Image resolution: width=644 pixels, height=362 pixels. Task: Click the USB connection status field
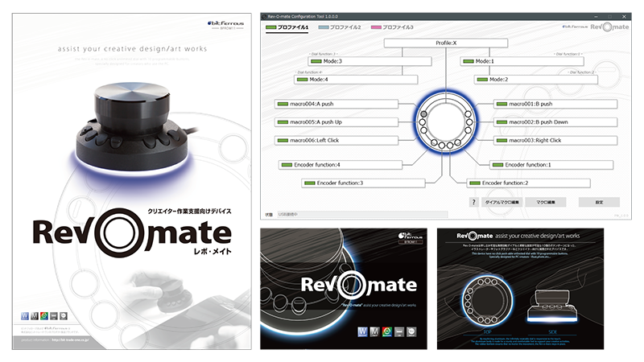pos(361,214)
